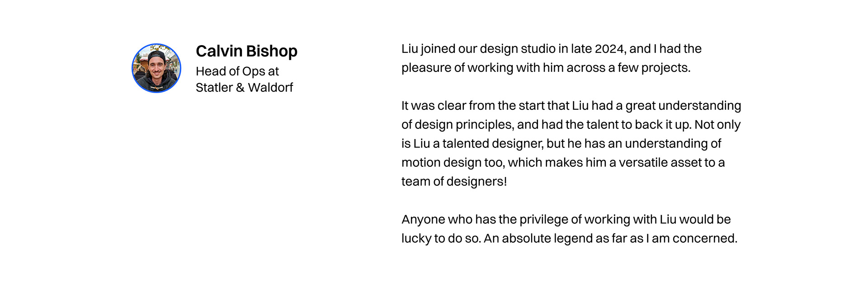Click the line starting "of design principles"
Viewport: 868px width, 286px height.
coord(571,125)
